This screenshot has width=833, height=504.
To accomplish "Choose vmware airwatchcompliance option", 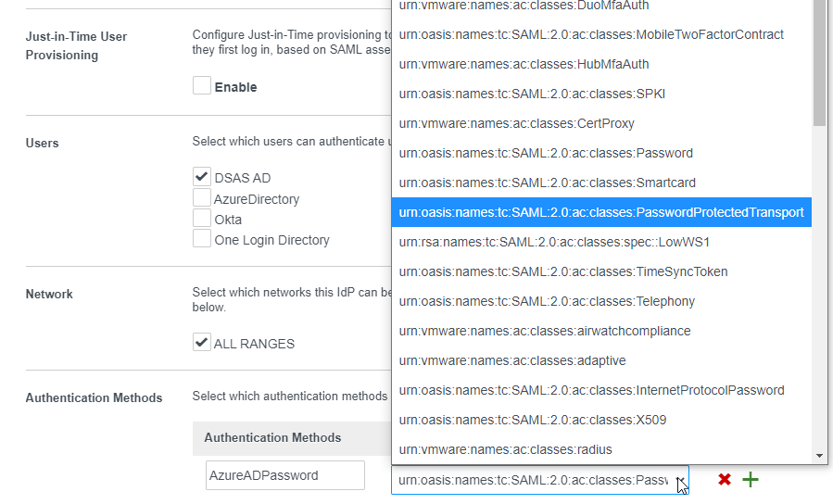I will [544, 331].
